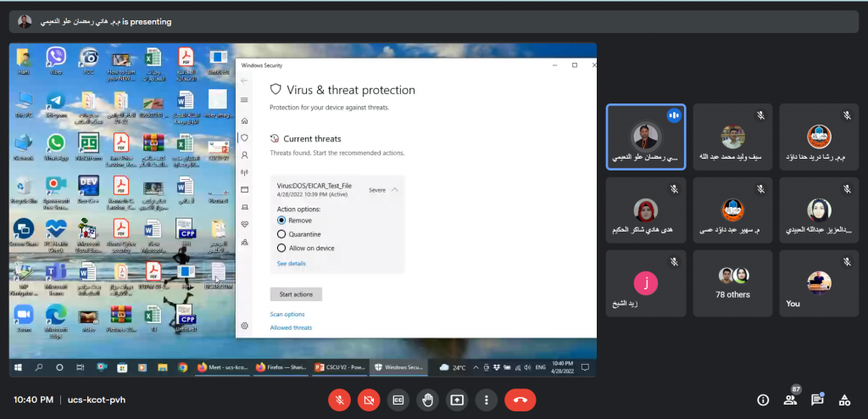The height and width of the screenshot is (419, 868).
Task: Expand the Windows Security hamburger menu
Action: (x=245, y=100)
